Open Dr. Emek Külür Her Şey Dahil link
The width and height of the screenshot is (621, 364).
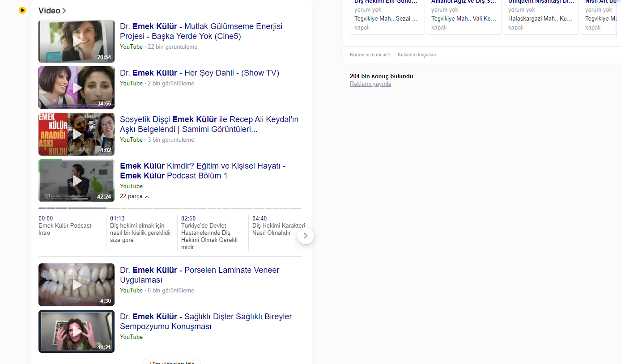[200, 73]
